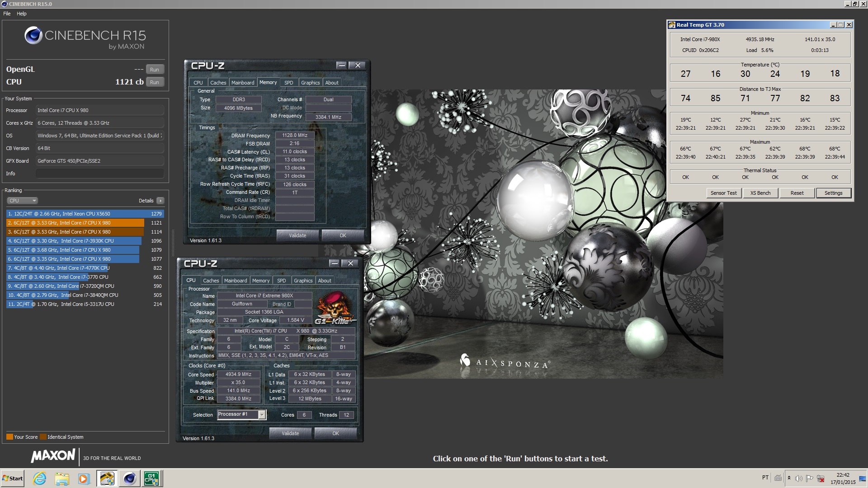Screen dimensions: 868x488
Task: Open Action Center flag tray icon
Action: tap(809, 478)
